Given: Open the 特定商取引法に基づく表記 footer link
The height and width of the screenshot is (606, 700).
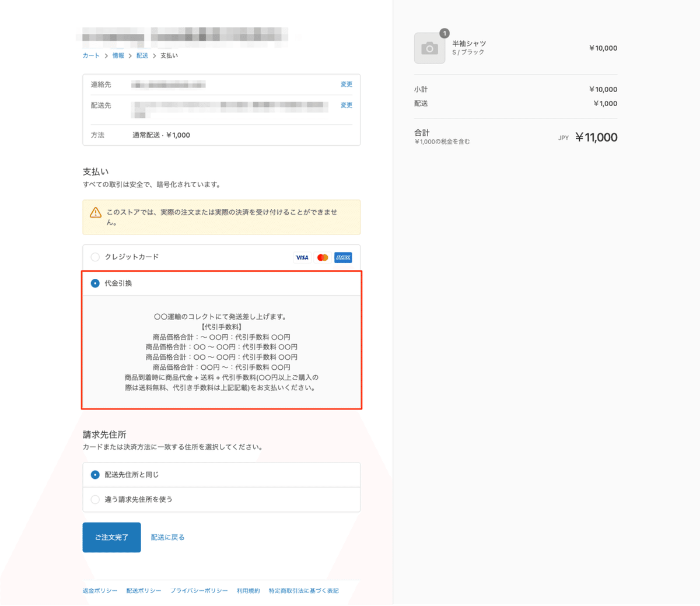Looking at the screenshot, I should pos(304,591).
